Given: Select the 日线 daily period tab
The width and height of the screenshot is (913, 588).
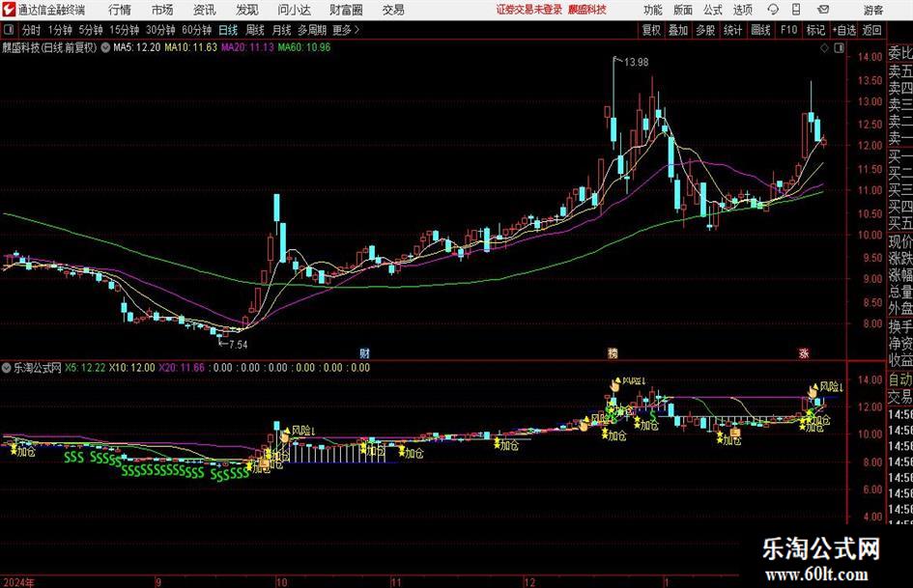Looking at the screenshot, I should 228,30.
